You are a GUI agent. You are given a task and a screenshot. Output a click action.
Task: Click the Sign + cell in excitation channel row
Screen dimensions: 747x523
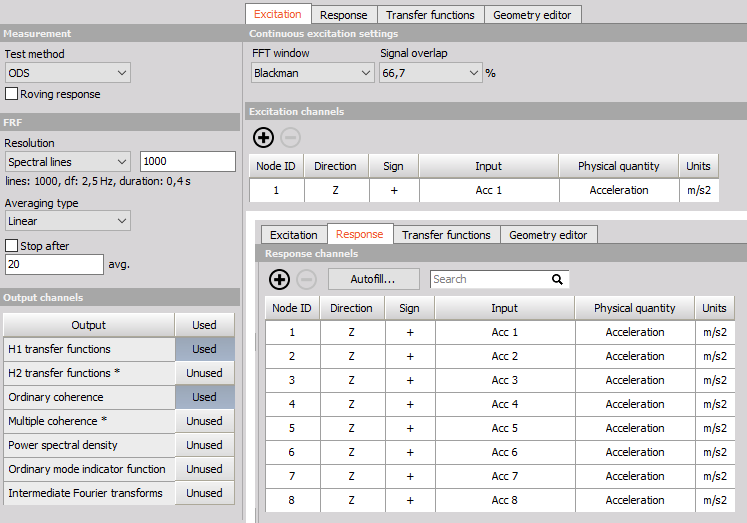click(x=394, y=190)
